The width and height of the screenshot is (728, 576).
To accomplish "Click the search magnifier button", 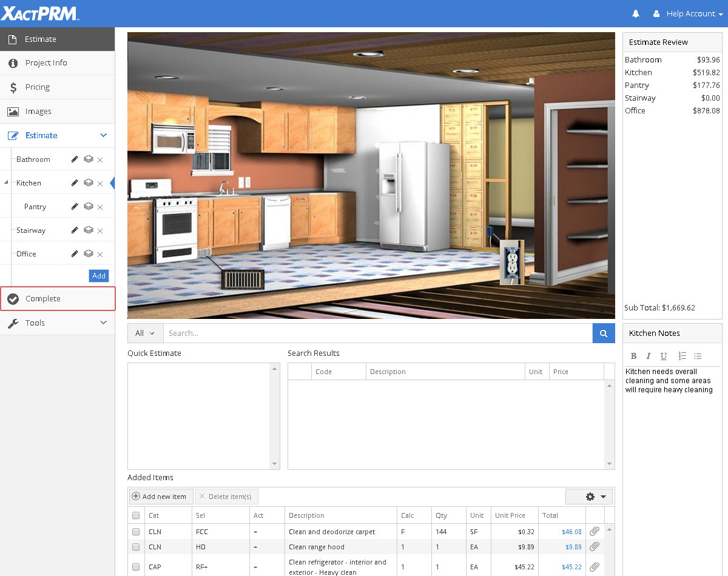I will click(x=603, y=333).
